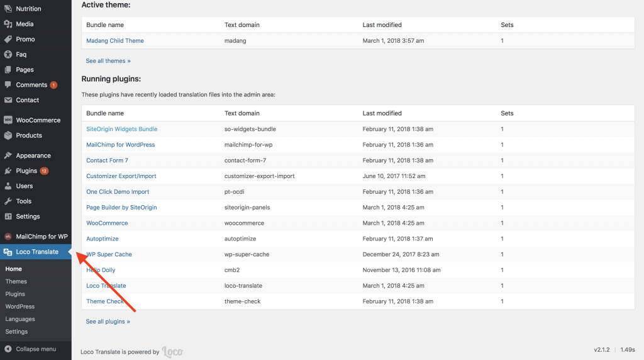The width and height of the screenshot is (644, 360).
Task: Follow the See all themes link
Action: tap(108, 61)
